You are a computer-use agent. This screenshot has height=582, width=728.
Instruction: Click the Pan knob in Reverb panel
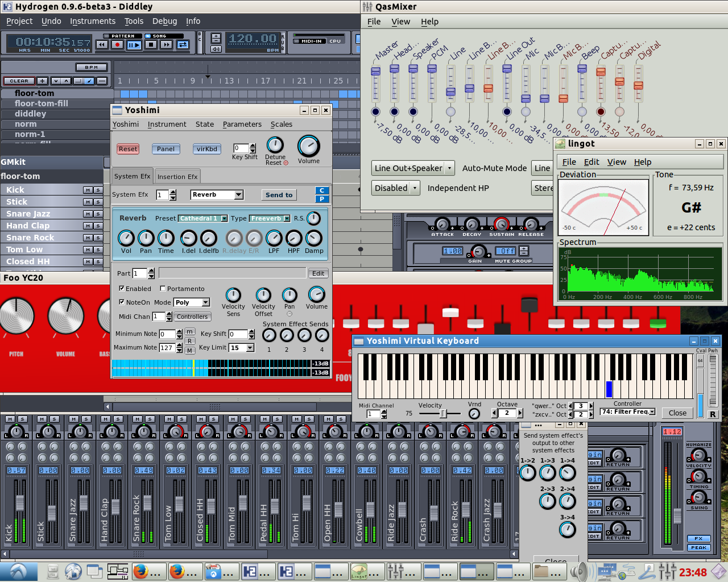point(146,238)
